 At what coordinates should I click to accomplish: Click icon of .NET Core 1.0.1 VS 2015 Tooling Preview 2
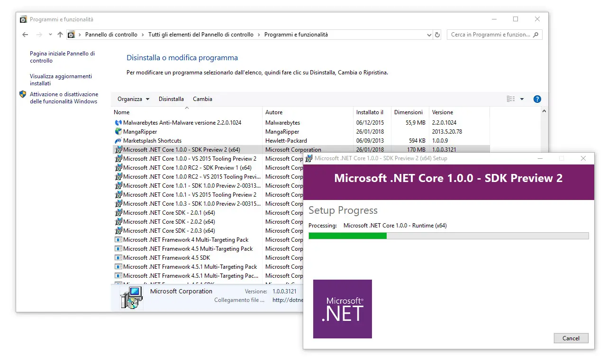(x=118, y=195)
